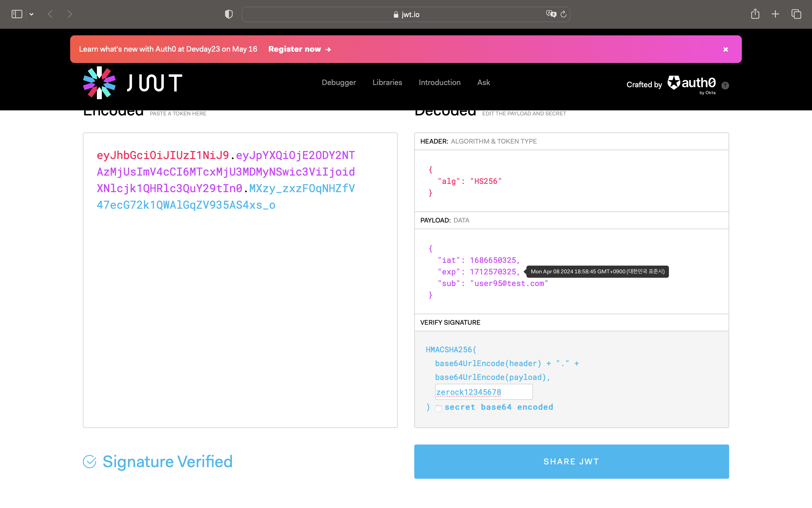Click the jwt.io address bar
The width and height of the screenshot is (812, 508).
pos(406,14)
